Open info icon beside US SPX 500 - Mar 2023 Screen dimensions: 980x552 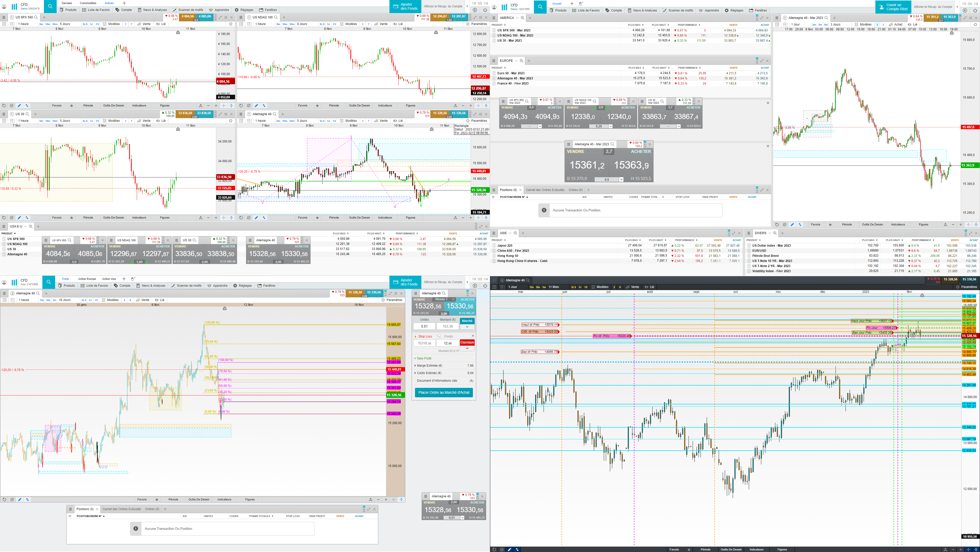pyautogui.click(x=494, y=30)
